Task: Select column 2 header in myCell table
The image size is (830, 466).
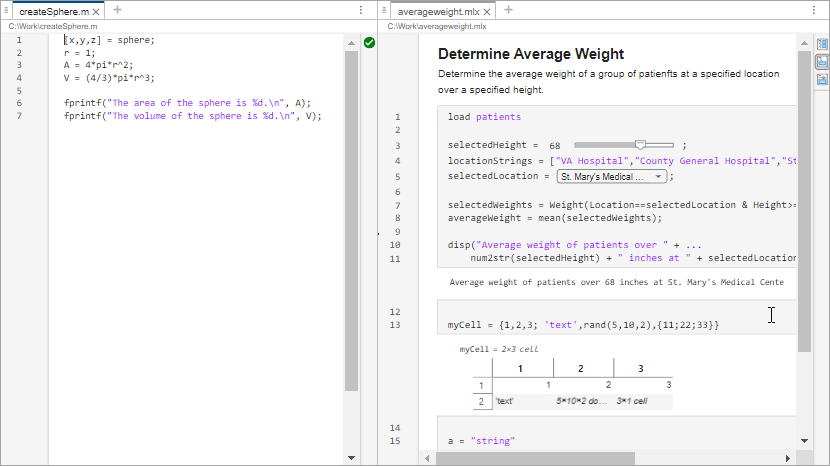Action: pos(580,369)
